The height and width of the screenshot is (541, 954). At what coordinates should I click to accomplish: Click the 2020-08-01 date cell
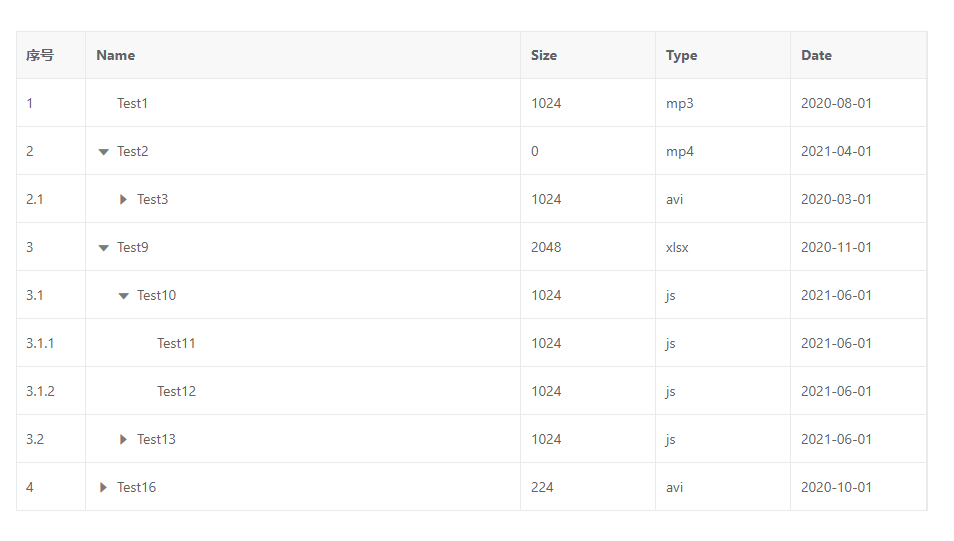click(x=836, y=104)
